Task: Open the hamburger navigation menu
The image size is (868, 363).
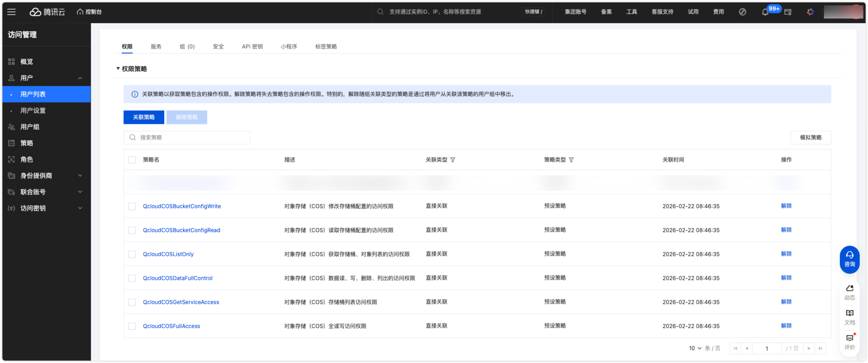Action: click(11, 12)
